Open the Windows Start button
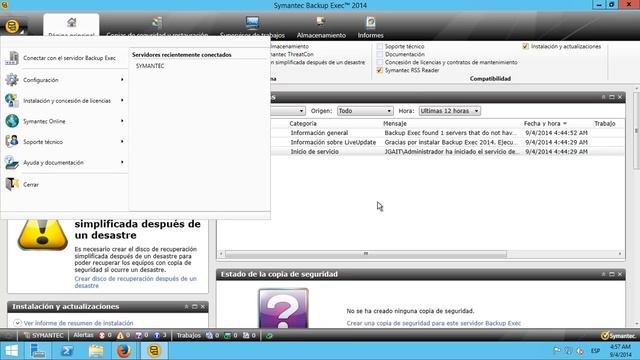640x360 pixels. (11, 351)
